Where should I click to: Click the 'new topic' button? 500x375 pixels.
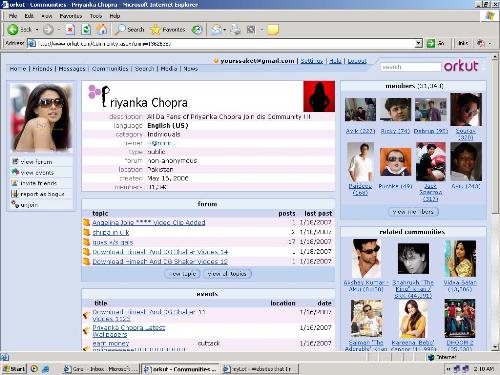[x=182, y=274]
